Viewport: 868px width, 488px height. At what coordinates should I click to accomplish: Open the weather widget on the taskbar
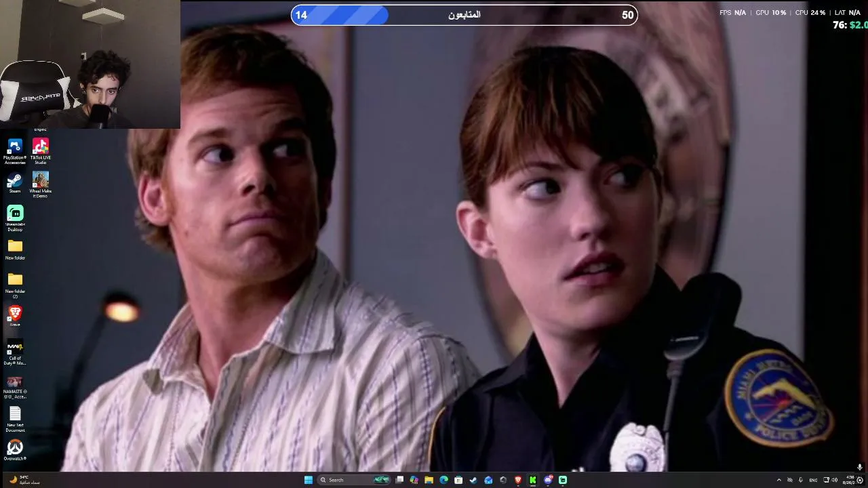pyautogui.click(x=25, y=480)
